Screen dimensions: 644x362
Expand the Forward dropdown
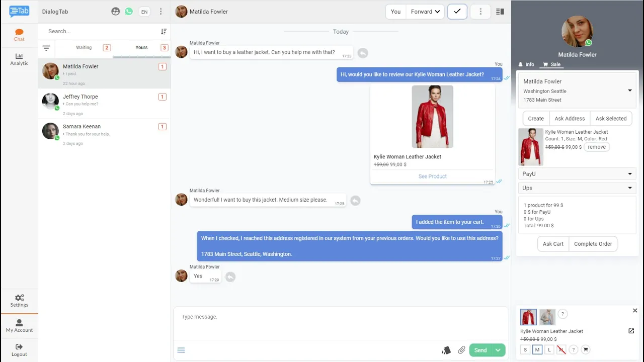click(425, 12)
